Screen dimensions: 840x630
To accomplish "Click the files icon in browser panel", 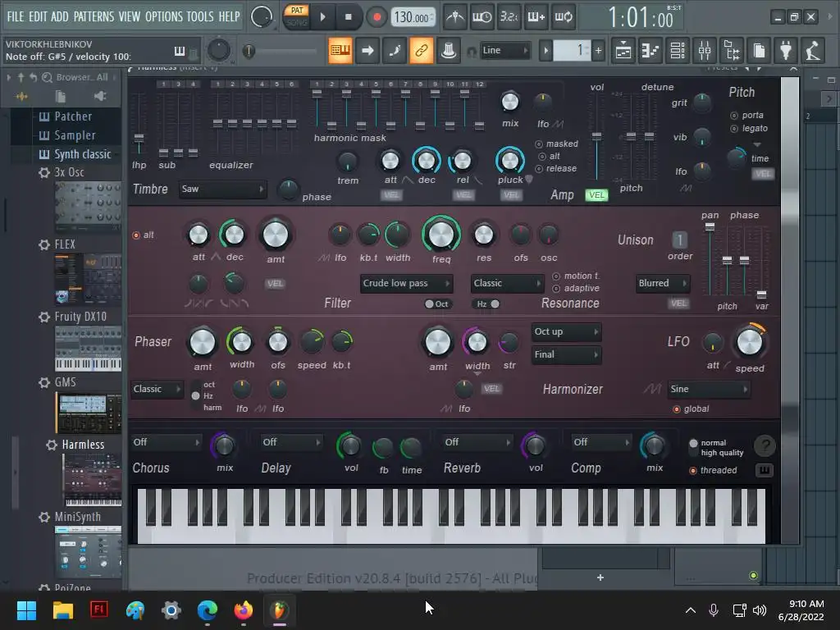I will point(61,97).
